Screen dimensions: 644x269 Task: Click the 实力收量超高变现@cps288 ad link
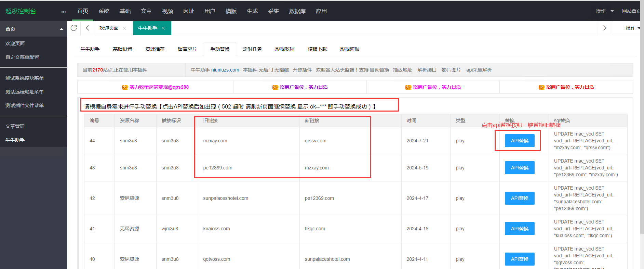[159, 87]
